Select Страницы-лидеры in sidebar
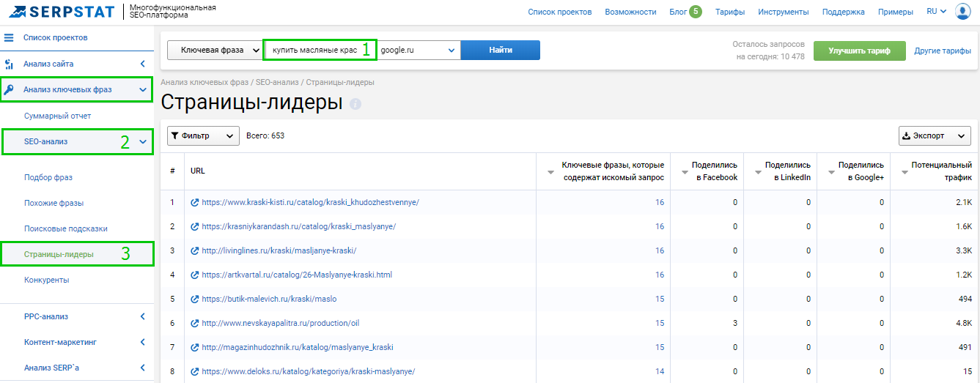The image size is (980, 383). tap(59, 254)
